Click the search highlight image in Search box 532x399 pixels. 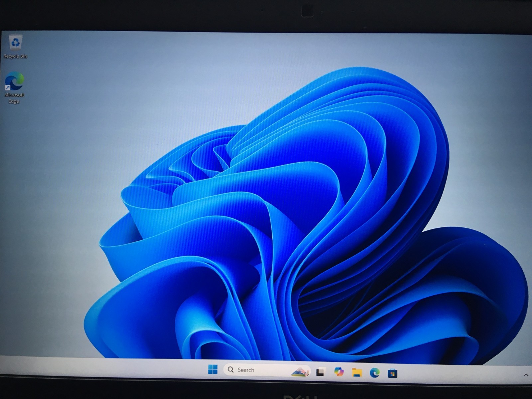click(x=300, y=371)
